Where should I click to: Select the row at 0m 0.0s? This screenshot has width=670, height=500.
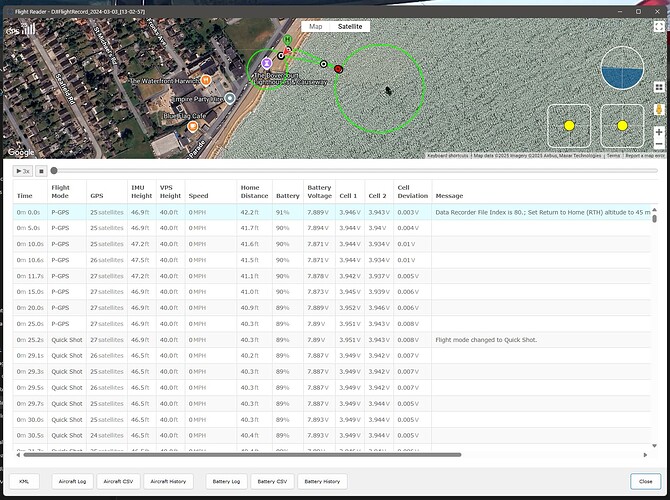point(332,212)
